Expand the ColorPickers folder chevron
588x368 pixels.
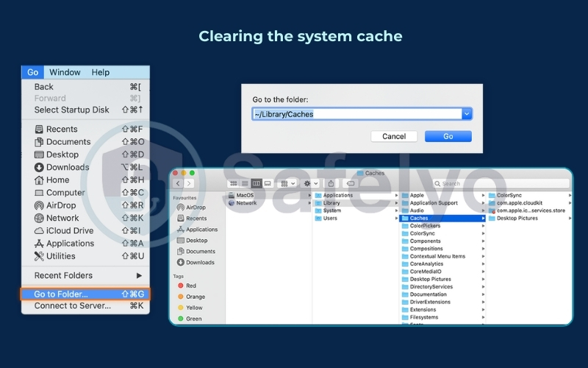483,226
